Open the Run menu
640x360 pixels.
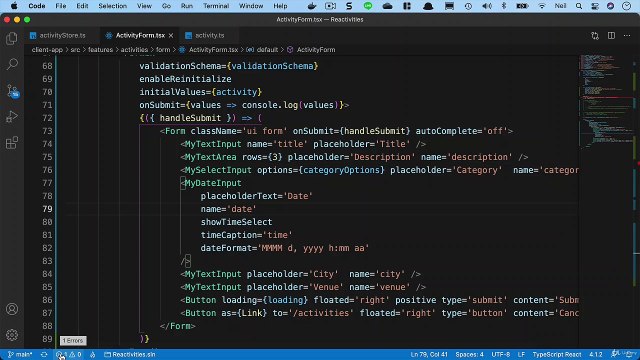[x=187, y=6]
